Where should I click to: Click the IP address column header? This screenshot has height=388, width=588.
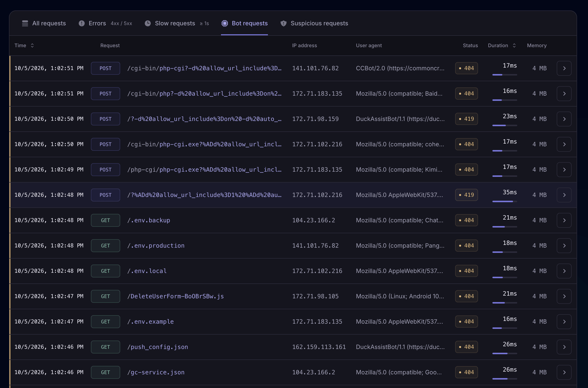point(305,45)
